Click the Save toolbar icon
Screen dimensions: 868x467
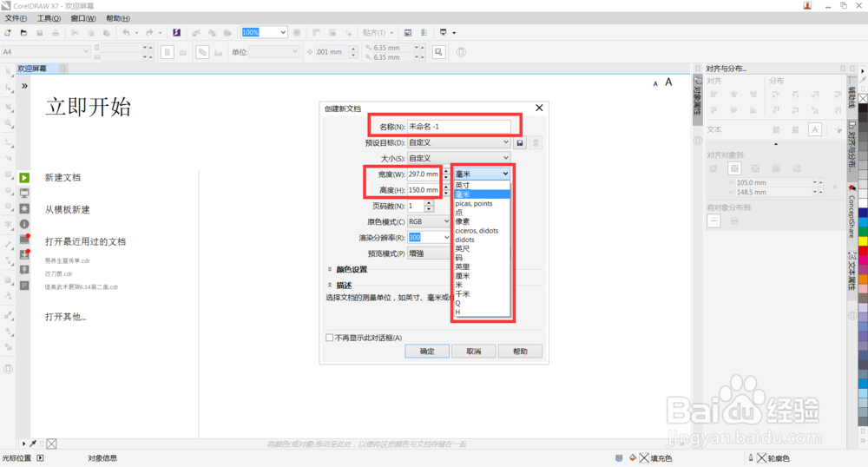40,33
